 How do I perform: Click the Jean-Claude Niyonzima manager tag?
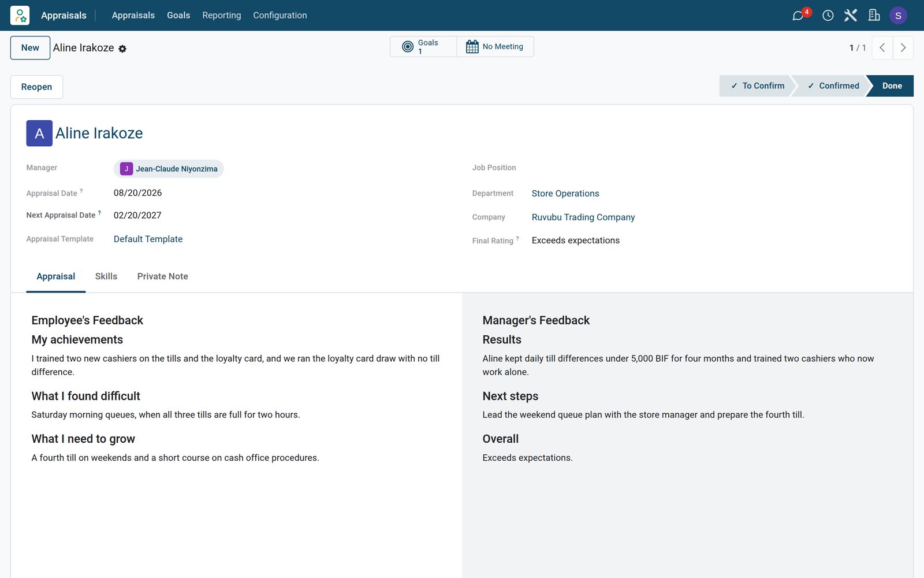pos(169,169)
